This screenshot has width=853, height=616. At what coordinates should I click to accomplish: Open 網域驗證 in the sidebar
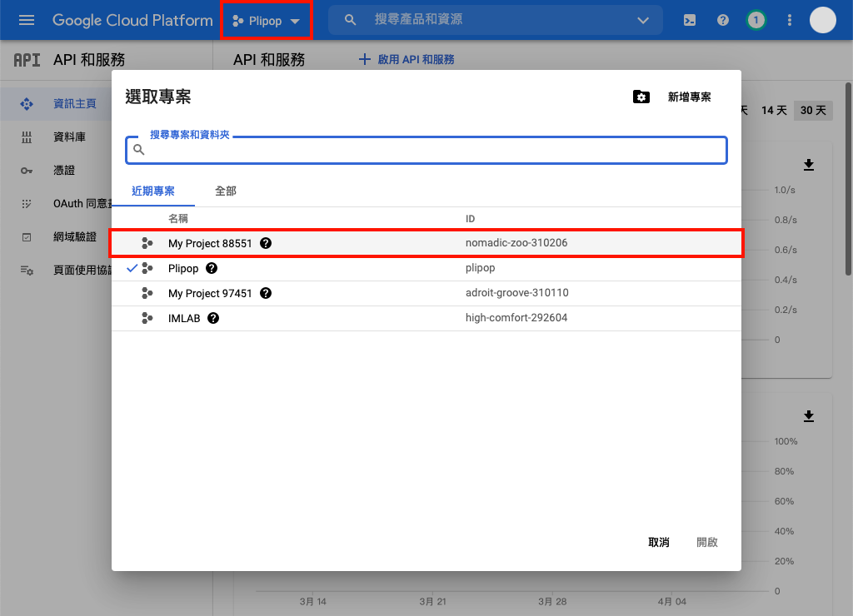(x=74, y=237)
